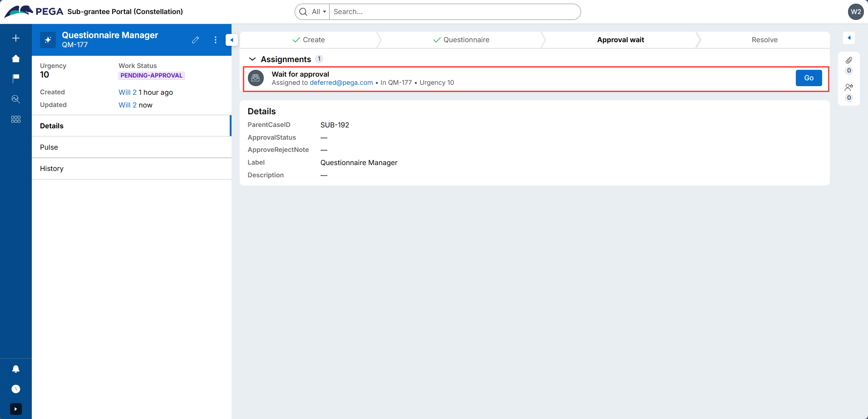Open notifications bell icon
Screen dimensions: 868x419
(16, 369)
